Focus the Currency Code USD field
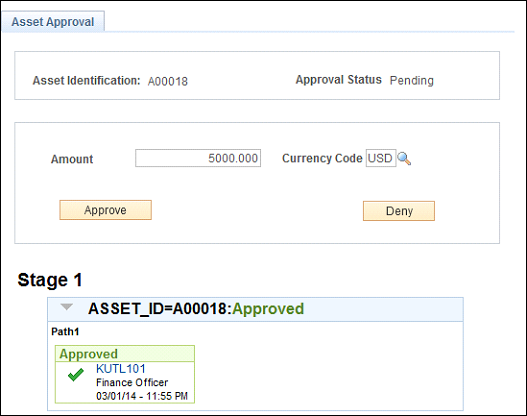 [x=381, y=158]
